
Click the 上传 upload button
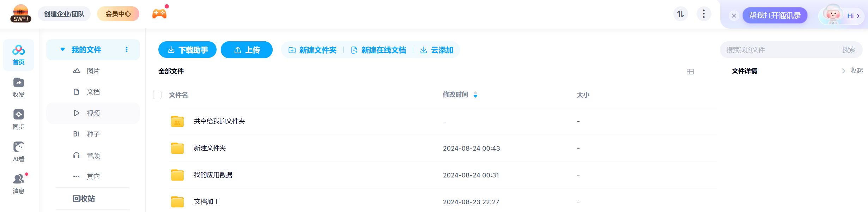click(x=247, y=50)
